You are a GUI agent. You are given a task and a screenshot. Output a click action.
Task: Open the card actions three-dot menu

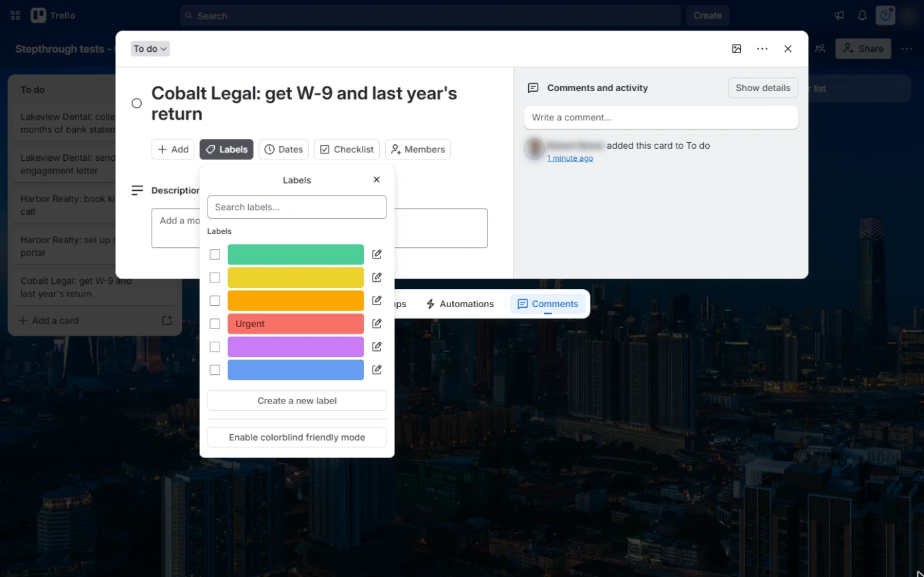coord(762,49)
